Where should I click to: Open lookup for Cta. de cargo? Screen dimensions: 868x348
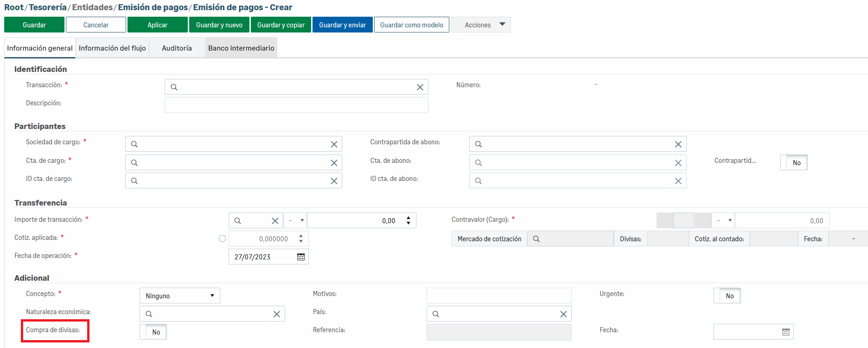click(x=134, y=163)
